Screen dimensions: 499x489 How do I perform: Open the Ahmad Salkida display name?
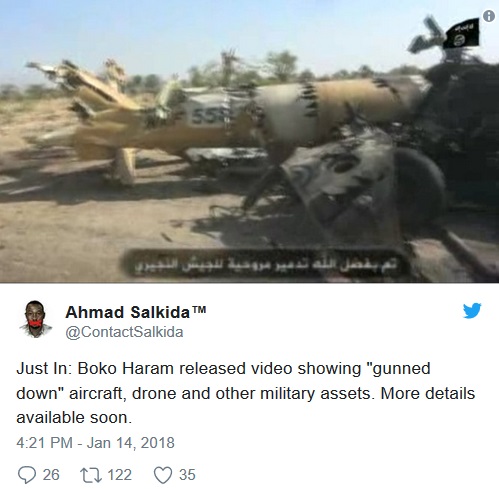(128, 312)
